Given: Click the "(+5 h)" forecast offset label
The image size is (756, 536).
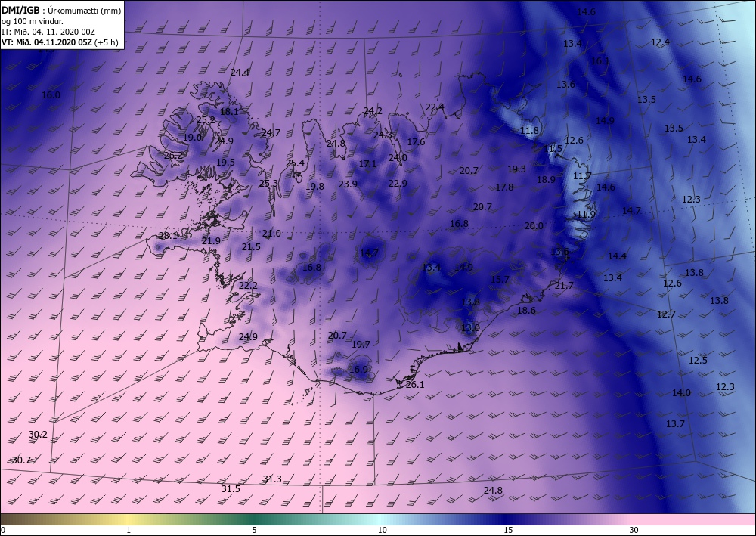Looking at the screenshot, I should [106, 42].
